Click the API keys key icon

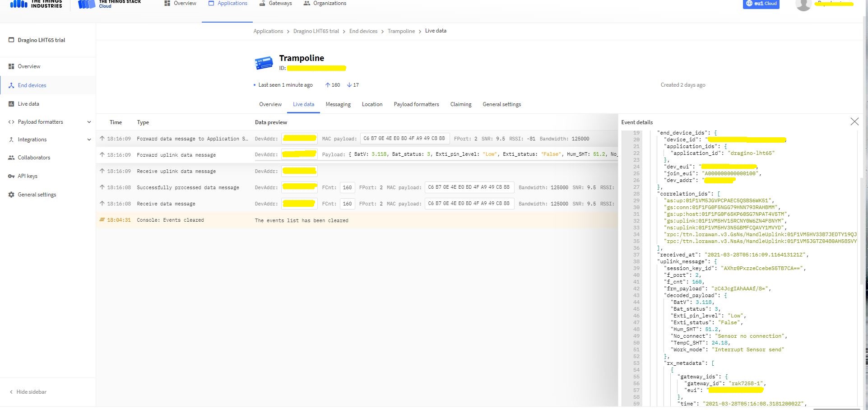[11, 176]
